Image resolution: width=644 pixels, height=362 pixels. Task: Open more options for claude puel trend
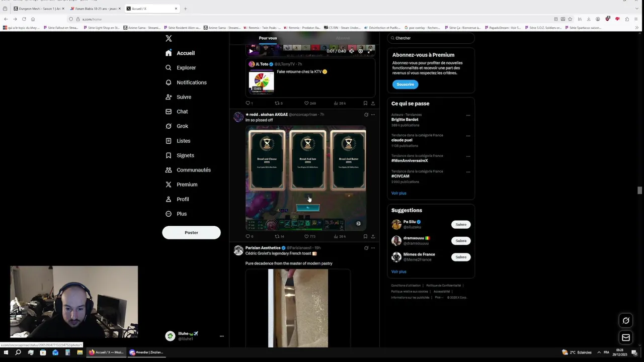click(x=468, y=136)
